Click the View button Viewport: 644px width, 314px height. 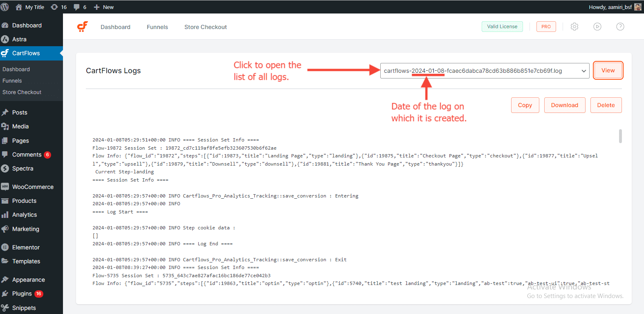coord(608,70)
